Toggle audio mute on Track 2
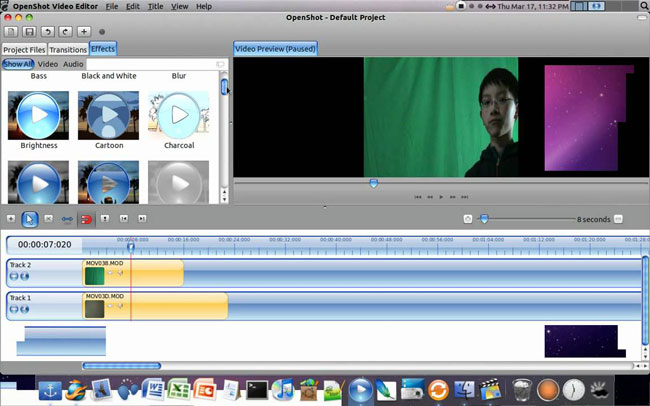Screen dimensions: 650x406 pyautogui.click(x=25, y=276)
